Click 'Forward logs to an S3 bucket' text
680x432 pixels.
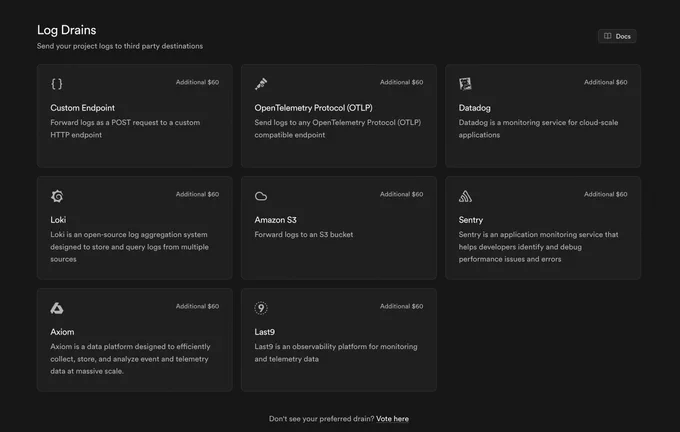(304, 234)
